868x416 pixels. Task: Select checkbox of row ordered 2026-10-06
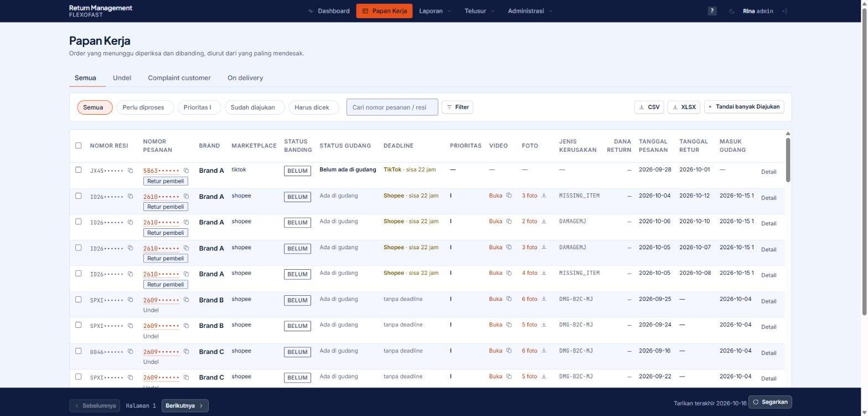click(x=78, y=222)
